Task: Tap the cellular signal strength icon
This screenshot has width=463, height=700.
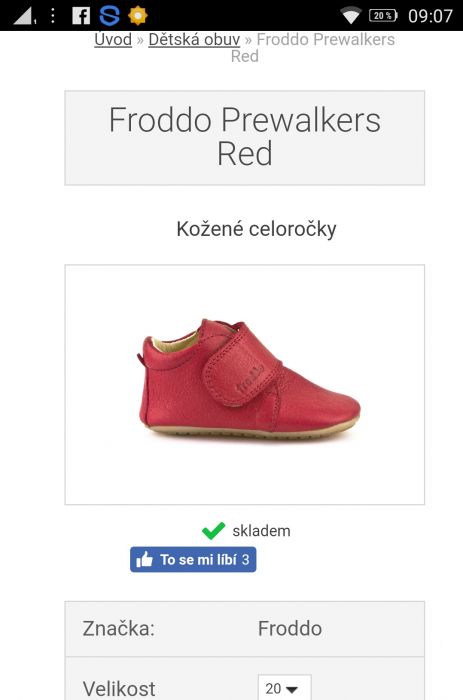Action: coord(23,16)
